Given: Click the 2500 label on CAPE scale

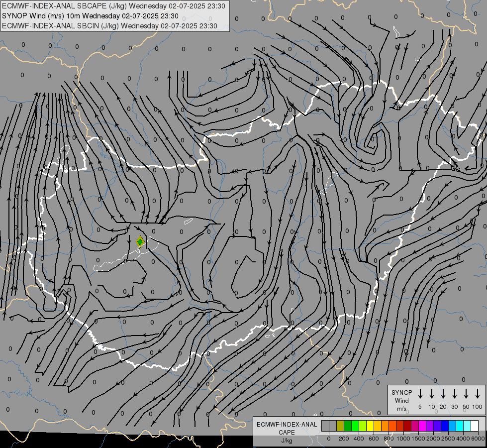Looking at the screenshot, I should click(448, 439).
